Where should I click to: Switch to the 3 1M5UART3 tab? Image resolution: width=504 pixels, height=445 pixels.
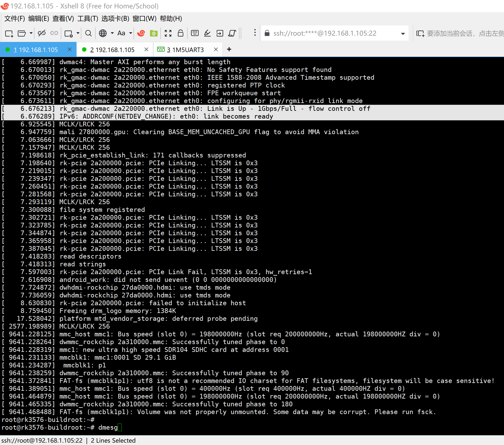click(185, 50)
